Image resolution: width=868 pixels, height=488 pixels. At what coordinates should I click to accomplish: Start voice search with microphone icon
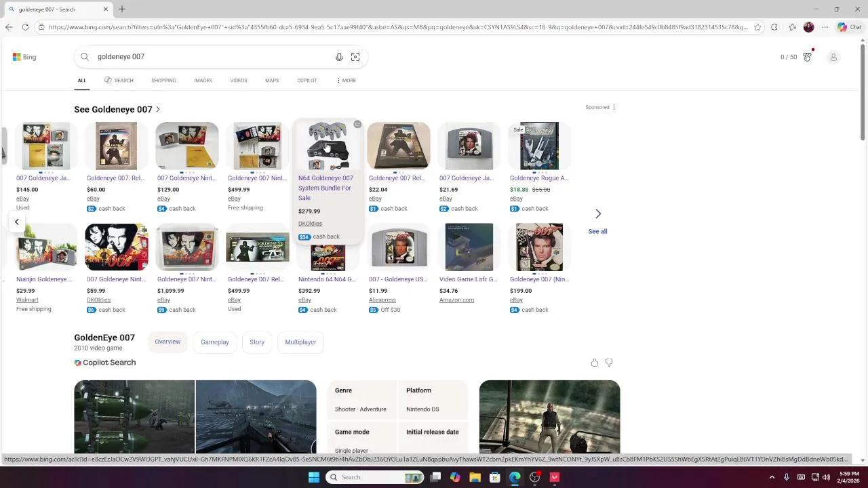pos(339,57)
